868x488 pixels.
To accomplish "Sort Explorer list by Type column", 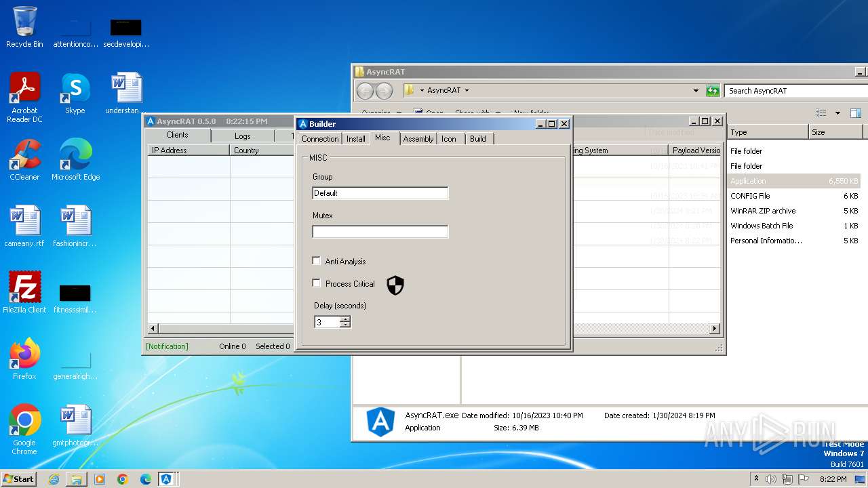I will point(767,132).
